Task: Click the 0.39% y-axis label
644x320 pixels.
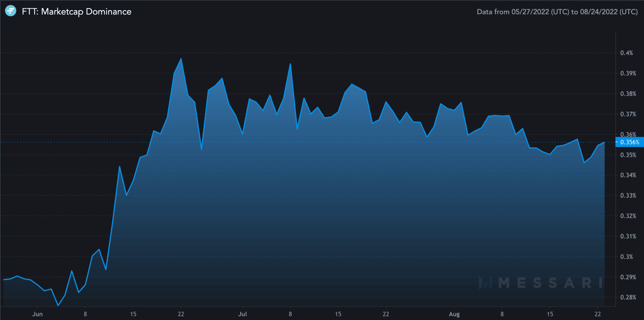Action: pos(628,73)
